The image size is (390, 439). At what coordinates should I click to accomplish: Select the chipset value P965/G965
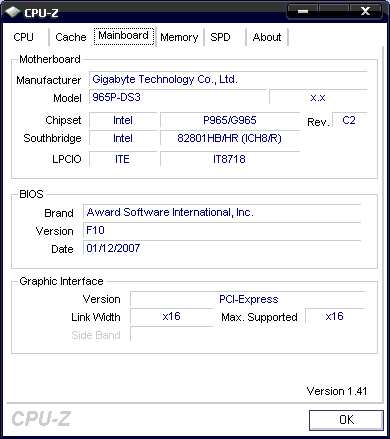pyautogui.click(x=230, y=120)
